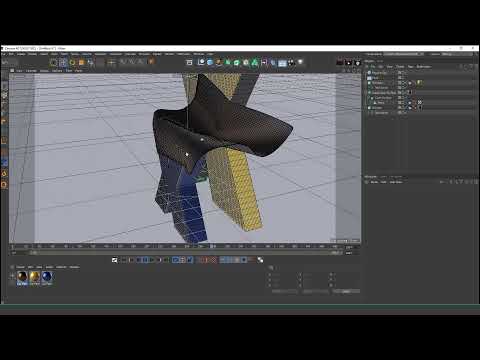This screenshot has width=480, height=360.
Task: Click the white shield icon top right
Action: 357,62
